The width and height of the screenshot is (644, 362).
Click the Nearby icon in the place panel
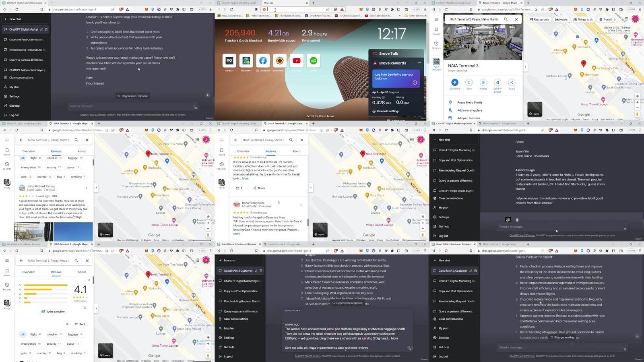(483, 83)
